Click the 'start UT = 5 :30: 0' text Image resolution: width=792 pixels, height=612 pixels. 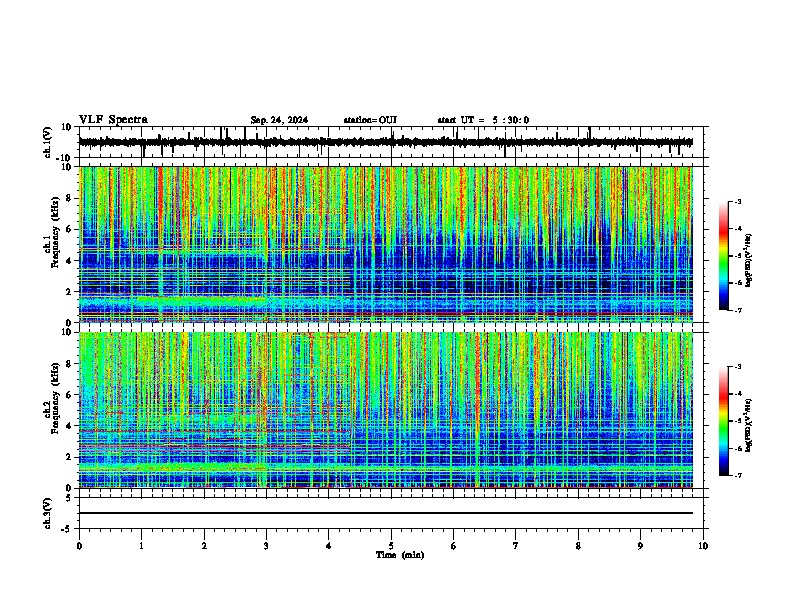click(x=483, y=120)
